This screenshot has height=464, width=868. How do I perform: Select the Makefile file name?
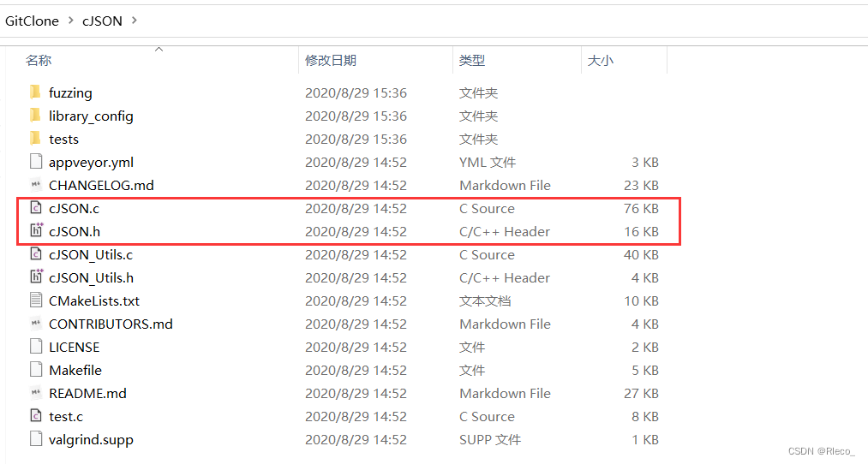pyautogui.click(x=75, y=371)
